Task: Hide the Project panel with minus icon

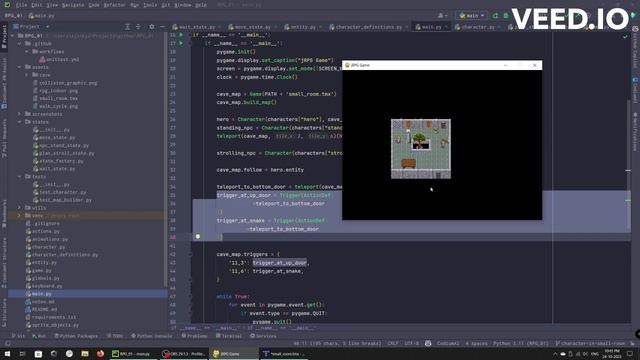Action: (162, 27)
